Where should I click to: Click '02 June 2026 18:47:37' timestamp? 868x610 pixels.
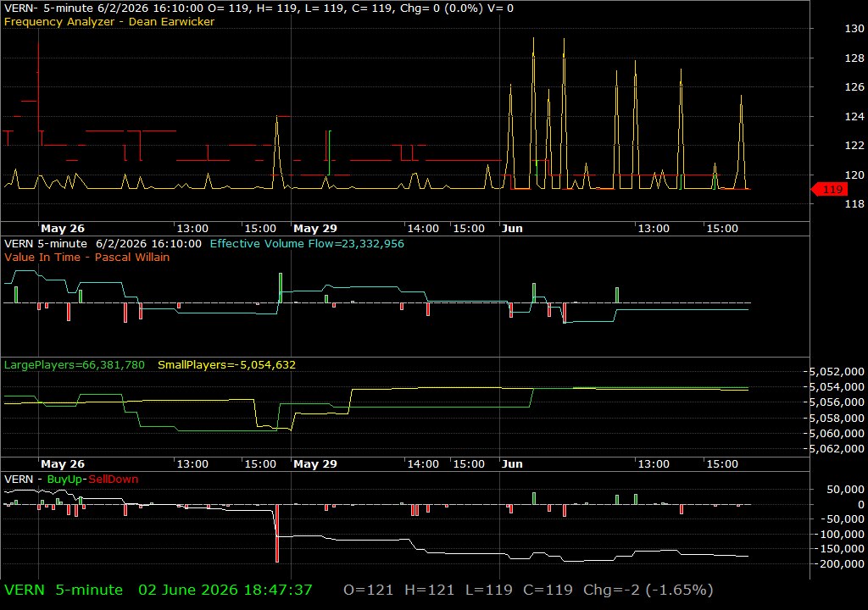pyautogui.click(x=225, y=590)
